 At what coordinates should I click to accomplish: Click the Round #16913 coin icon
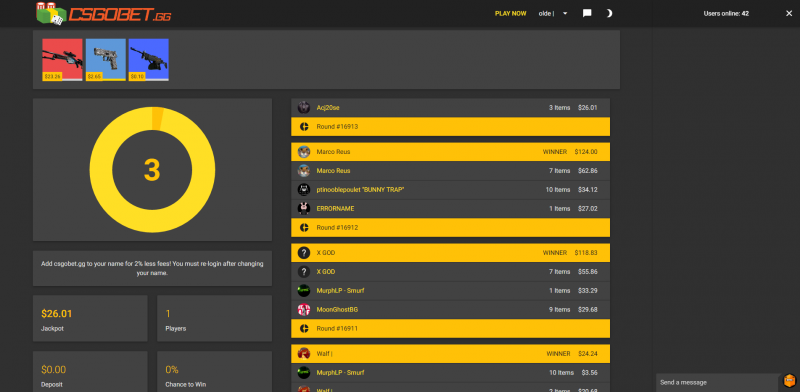[304, 127]
